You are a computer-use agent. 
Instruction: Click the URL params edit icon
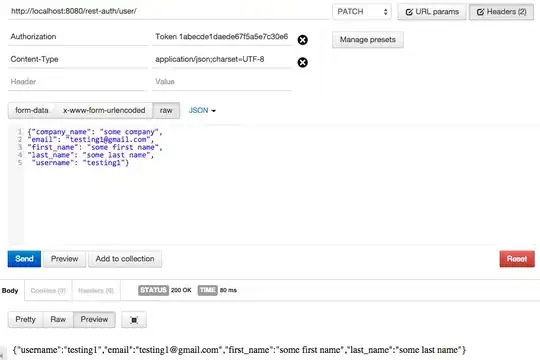409,12
